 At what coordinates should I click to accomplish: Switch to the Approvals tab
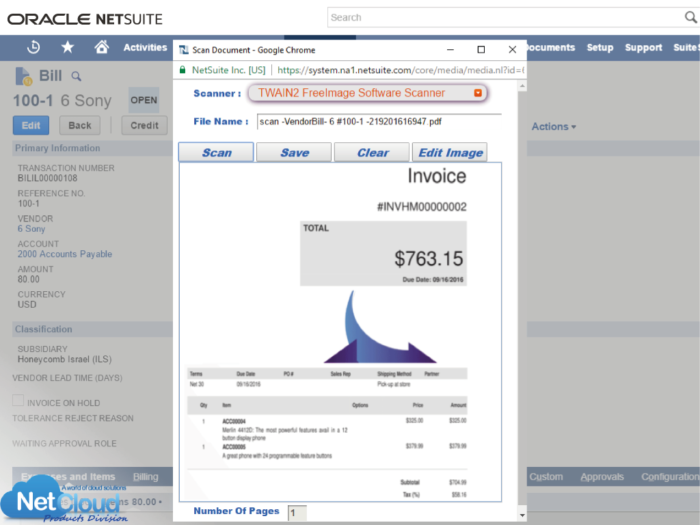[602, 477]
